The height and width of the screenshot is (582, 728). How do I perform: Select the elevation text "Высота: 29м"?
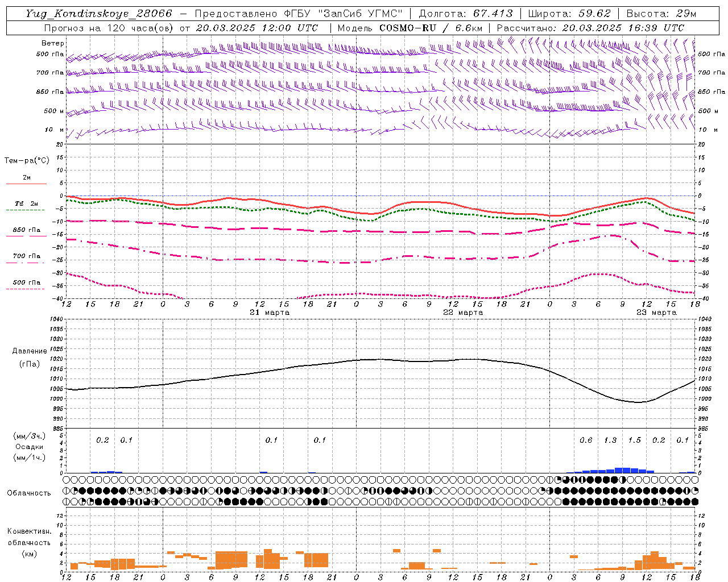[661, 14]
